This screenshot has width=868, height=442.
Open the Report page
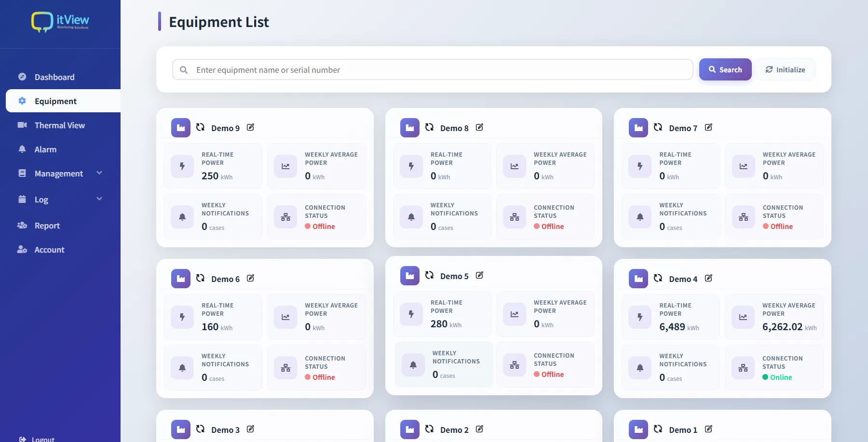(47, 226)
